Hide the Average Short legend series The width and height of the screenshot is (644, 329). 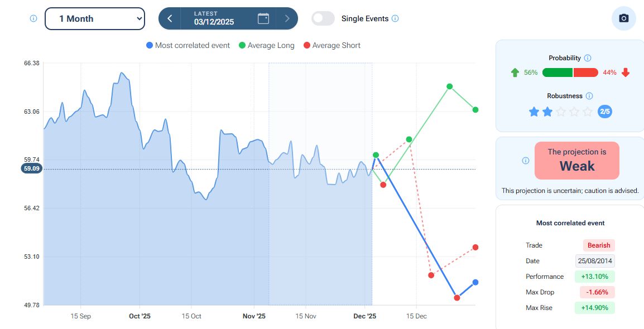331,46
